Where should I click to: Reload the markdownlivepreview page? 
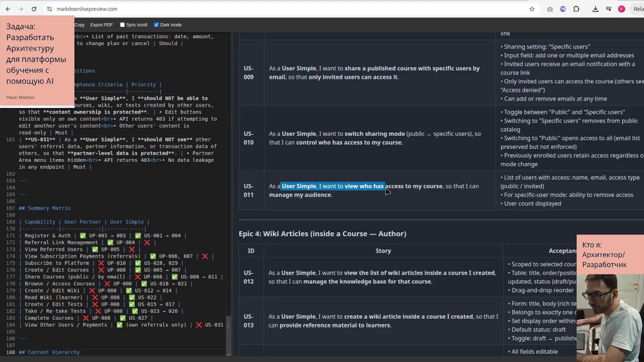34,9
